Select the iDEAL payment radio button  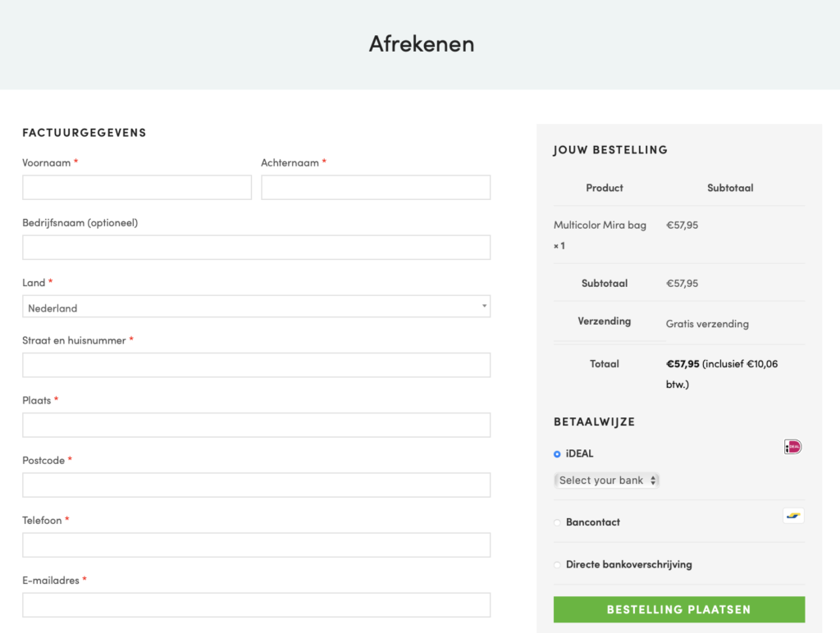(x=558, y=454)
